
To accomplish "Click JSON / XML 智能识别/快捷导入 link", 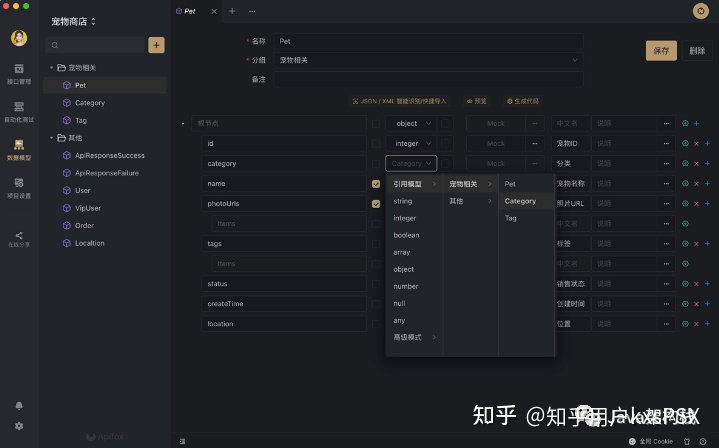I will click(x=399, y=101).
